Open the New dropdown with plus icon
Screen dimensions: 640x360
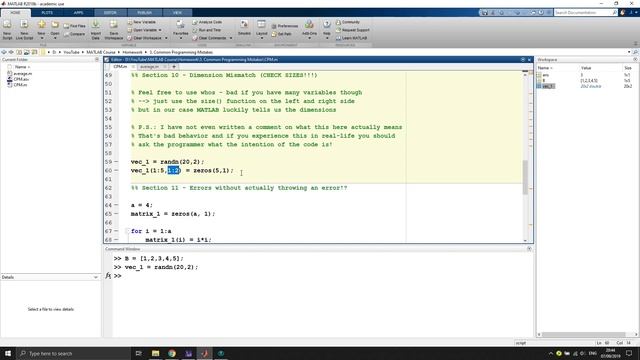41,30
